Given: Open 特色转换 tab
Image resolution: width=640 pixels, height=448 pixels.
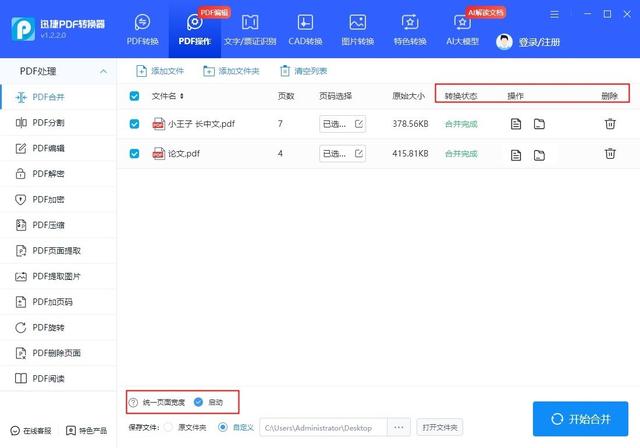Looking at the screenshot, I should [410, 30].
